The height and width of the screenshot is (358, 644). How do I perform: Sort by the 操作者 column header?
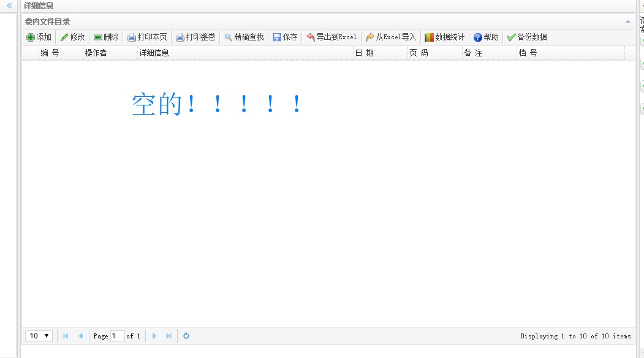point(110,53)
